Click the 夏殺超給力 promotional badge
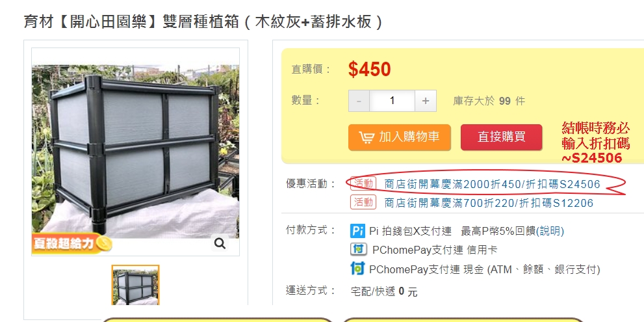 pyautogui.click(x=72, y=243)
